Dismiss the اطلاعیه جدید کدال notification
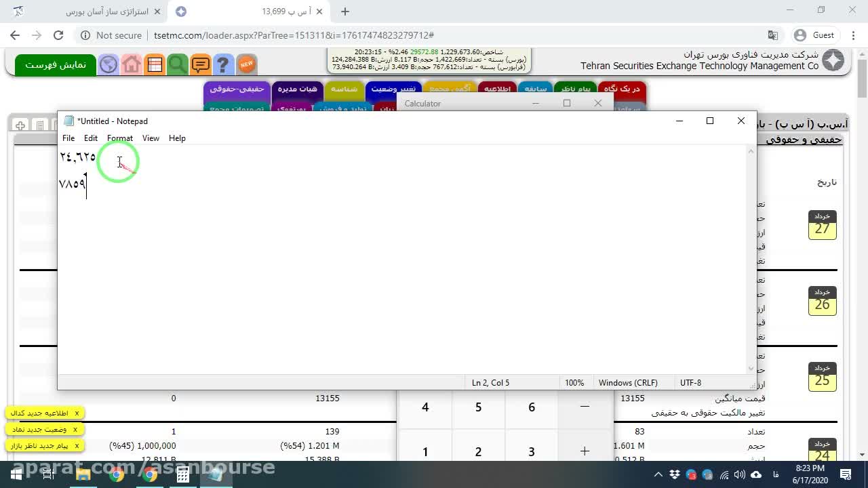 coord(77,413)
